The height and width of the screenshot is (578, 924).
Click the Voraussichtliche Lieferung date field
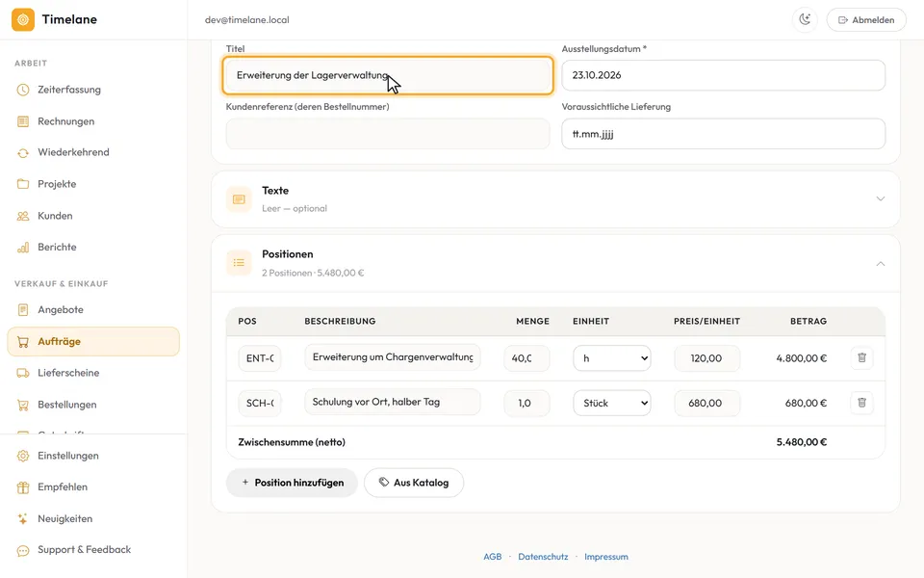(723, 134)
